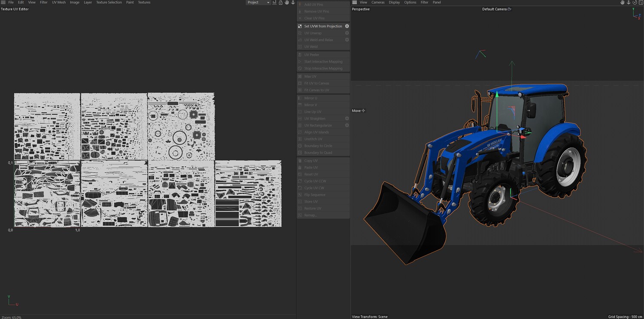Open the File menu
The image size is (644, 319).
click(x=11, y=3)
